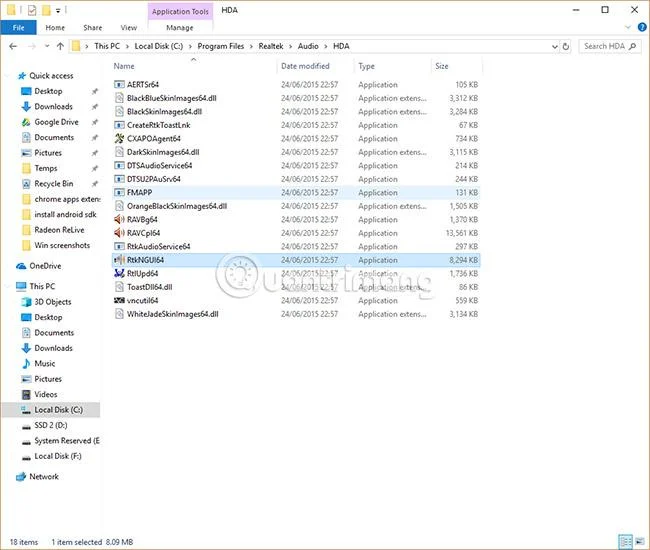
Task: Select the vncutil64 application icon
Action: click(x=119, y=300)
